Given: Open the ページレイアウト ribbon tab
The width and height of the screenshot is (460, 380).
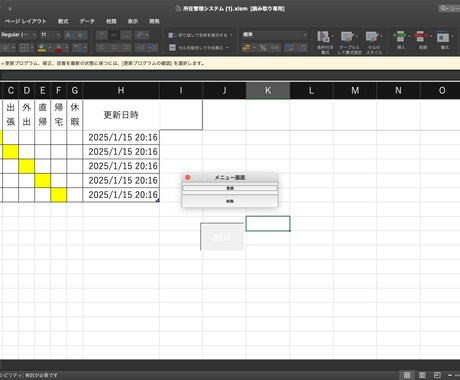Looking at the screenshot, I should [26, 21].
